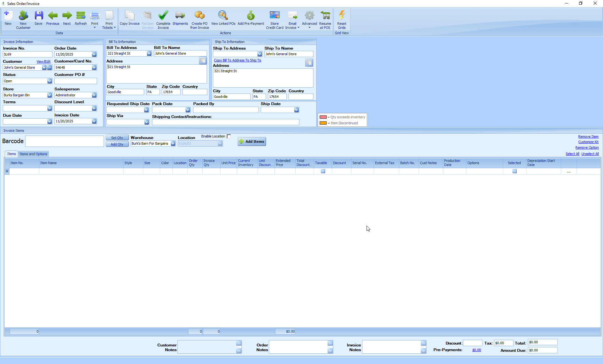This screenshot has width=603, height=364.
Task: Click the Customize Kit link
Action: coord(588,142)
